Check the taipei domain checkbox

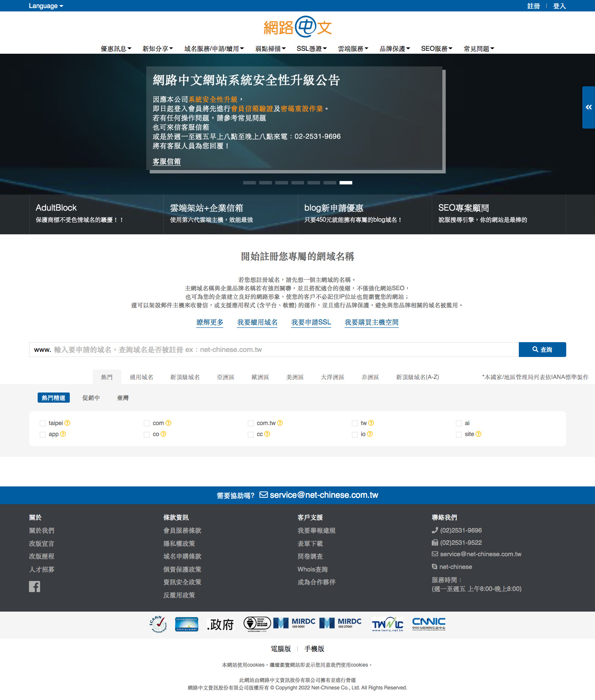(43, 423)
